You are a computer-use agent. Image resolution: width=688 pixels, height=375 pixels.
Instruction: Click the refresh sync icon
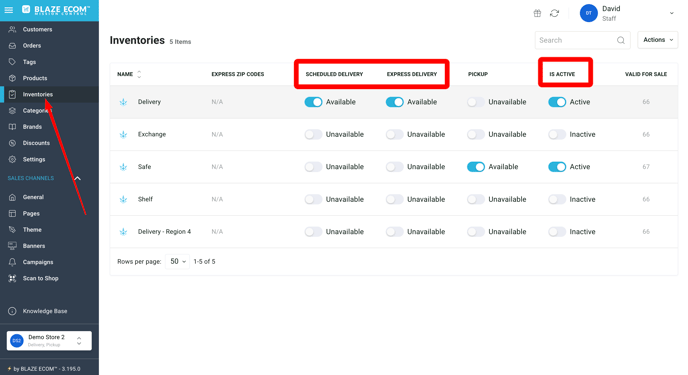(x=555, y=13)
